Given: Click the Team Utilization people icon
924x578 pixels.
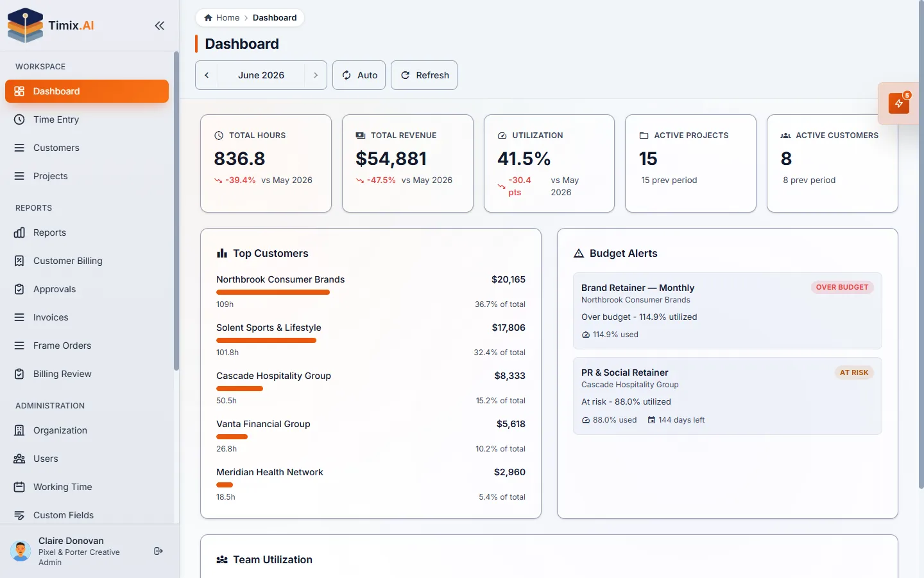Looking at the screenshot, I should (222, 559).
